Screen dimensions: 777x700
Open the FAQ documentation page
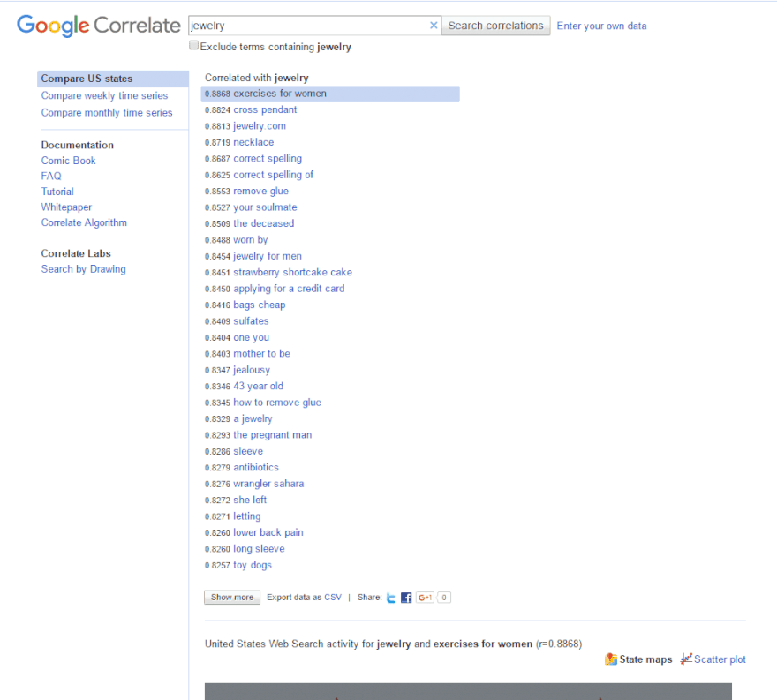pyautogui.click(x=50, y=176)
